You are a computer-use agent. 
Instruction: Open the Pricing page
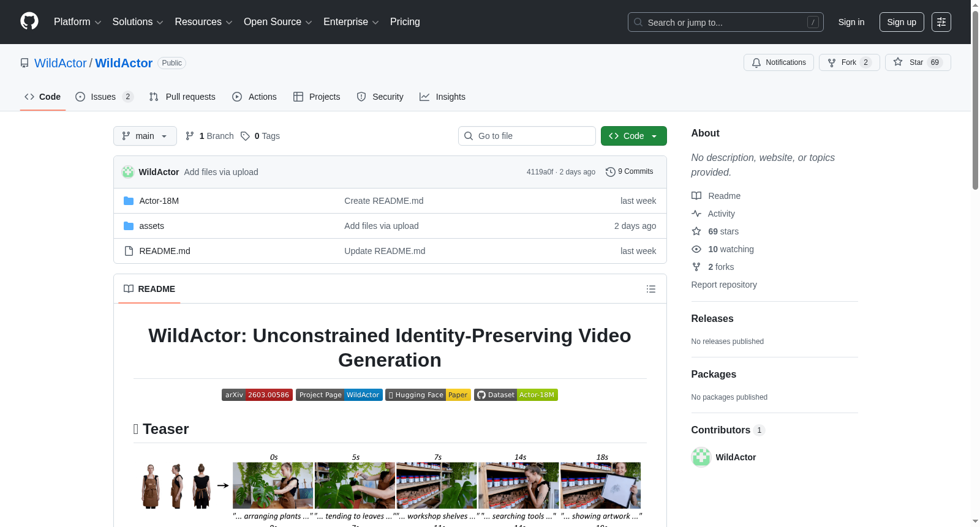click(x=405, y=22)
